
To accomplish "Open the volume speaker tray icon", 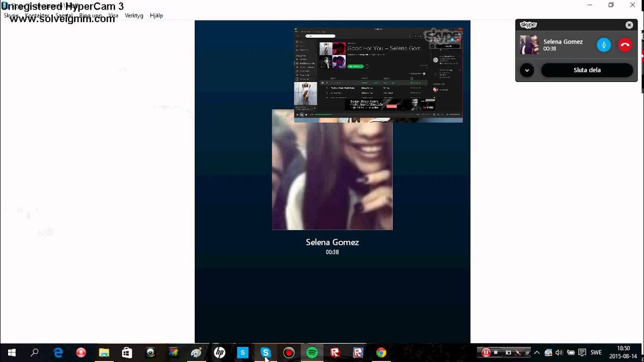I will coord(559,352).
